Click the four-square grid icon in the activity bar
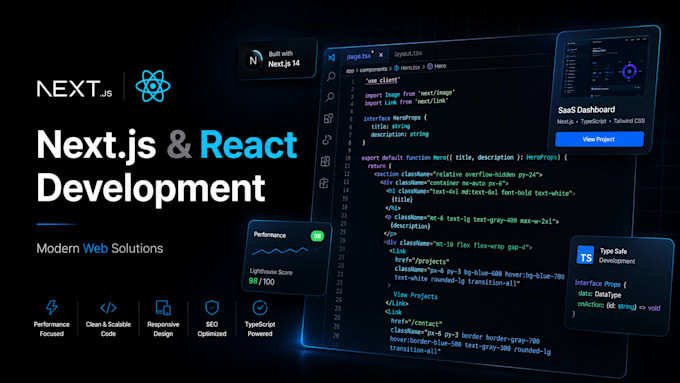Image resolution: width=680 pixels, height=383 pixels. pyautogui.click(x=325, y=161)
